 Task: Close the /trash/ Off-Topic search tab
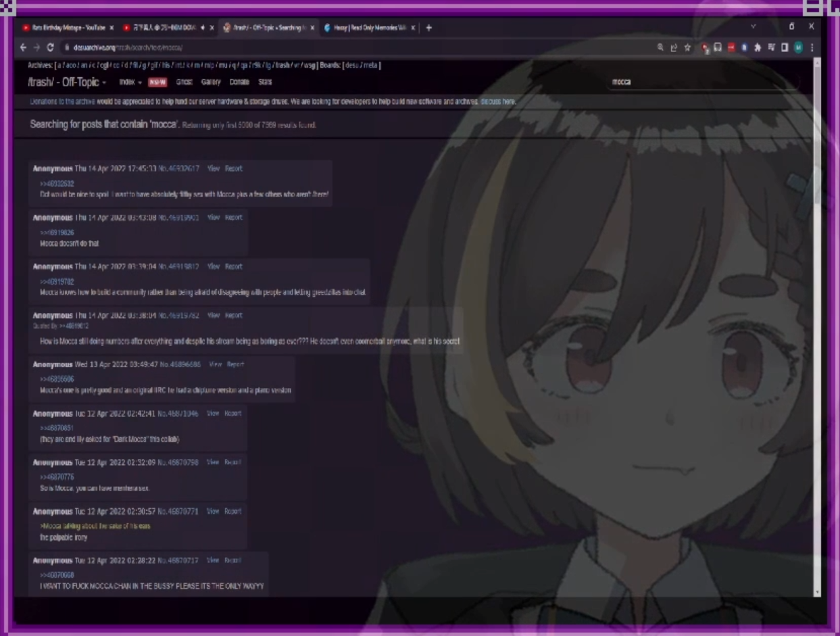312,28
